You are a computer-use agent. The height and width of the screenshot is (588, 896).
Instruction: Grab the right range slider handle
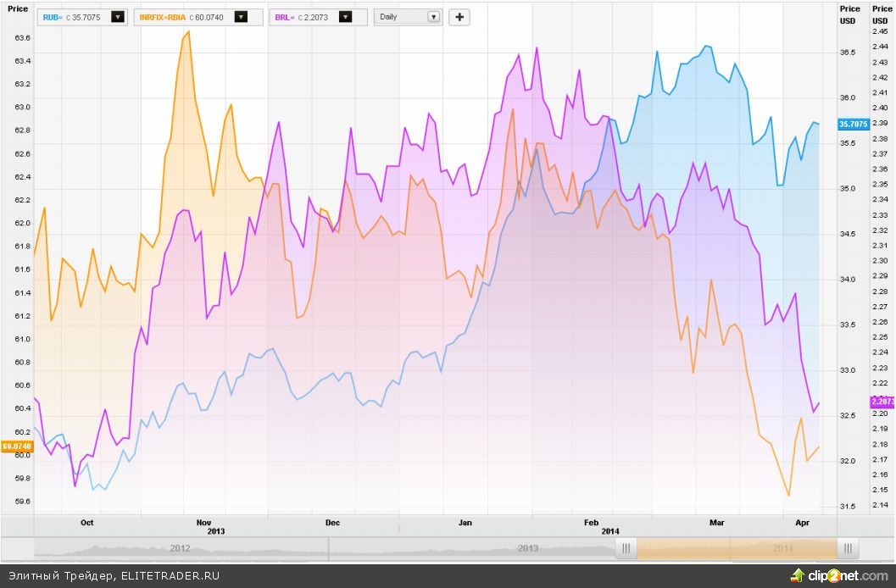(850, 548)
